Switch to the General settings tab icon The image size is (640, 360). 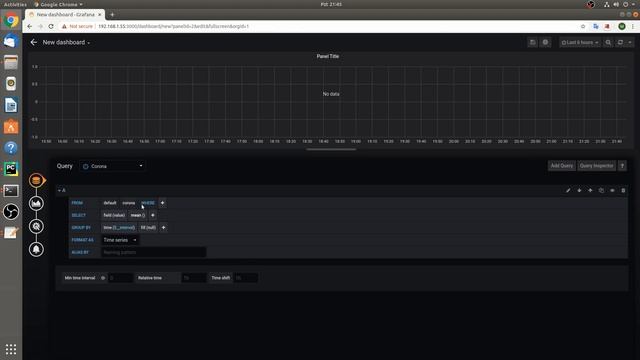[x=36, y=227]
